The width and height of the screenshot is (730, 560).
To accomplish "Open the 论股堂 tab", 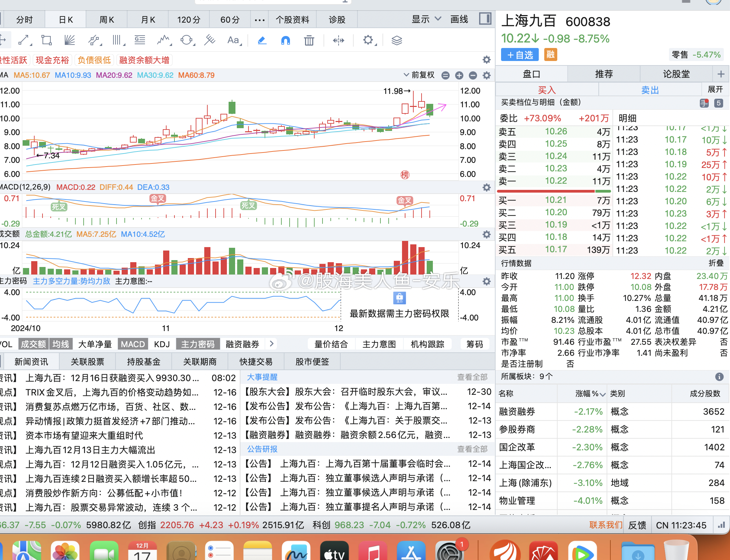I will [x=676, y=74].
